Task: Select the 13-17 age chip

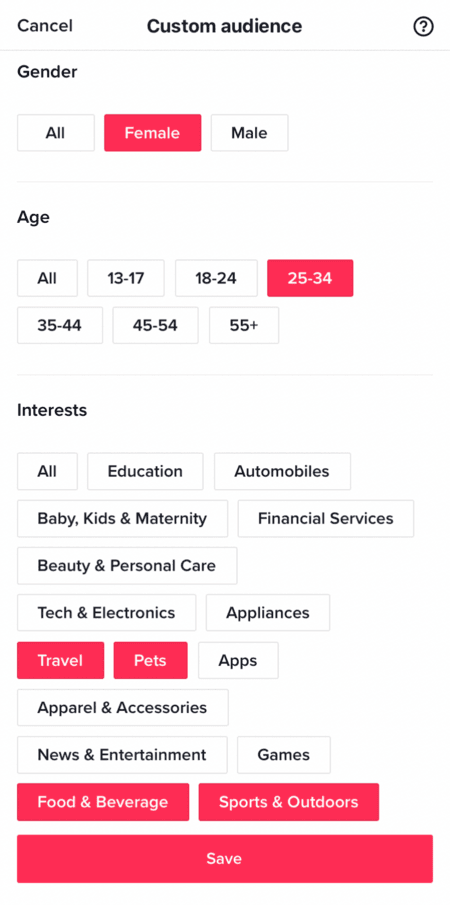Action: 126,278
